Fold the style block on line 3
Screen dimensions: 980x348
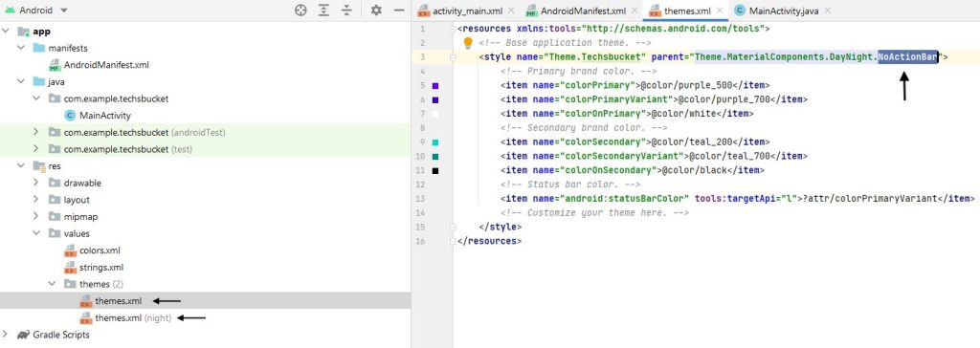453,57
